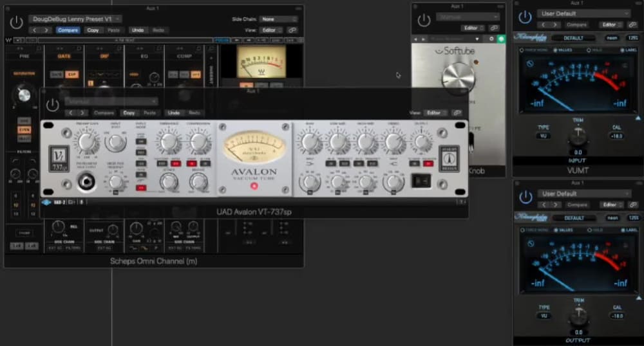Click UAD logo in Avalon bottom toolbar
The image size is (644, 346).
click(46, 202)
